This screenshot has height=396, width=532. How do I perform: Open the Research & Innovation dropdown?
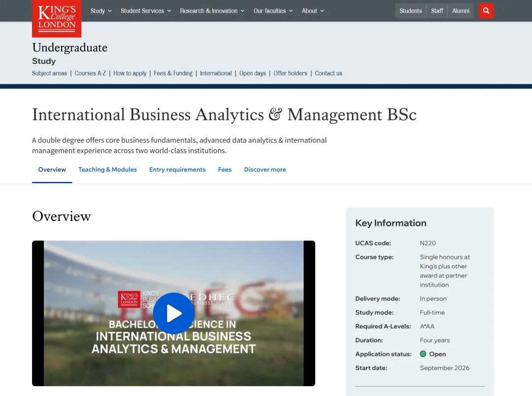click(212, 11)
